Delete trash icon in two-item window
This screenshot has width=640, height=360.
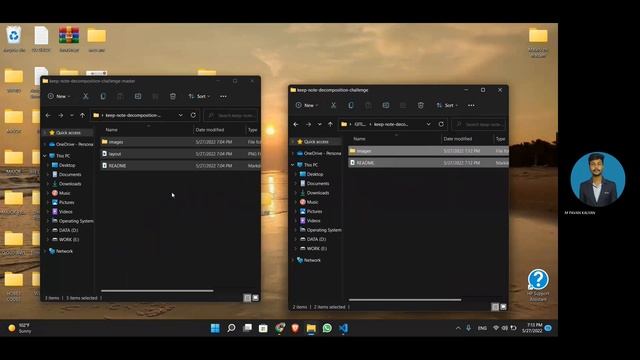click(x=420, y=105)
